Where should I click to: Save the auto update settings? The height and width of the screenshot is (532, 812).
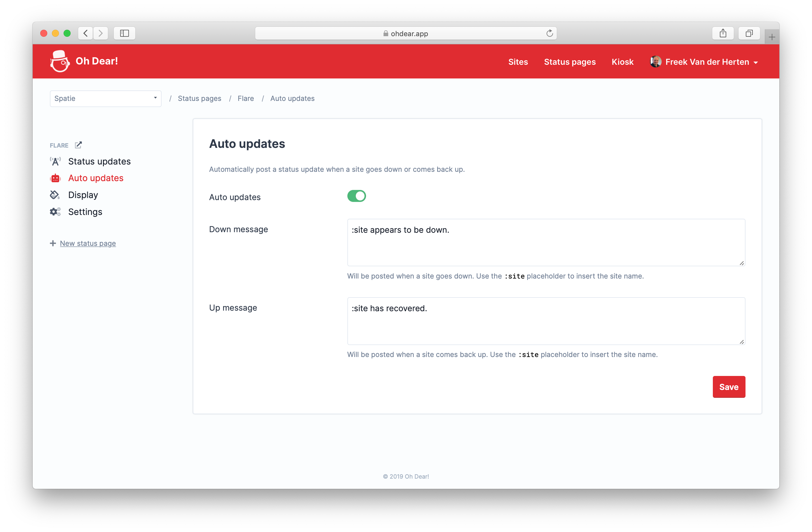point(729,387)
